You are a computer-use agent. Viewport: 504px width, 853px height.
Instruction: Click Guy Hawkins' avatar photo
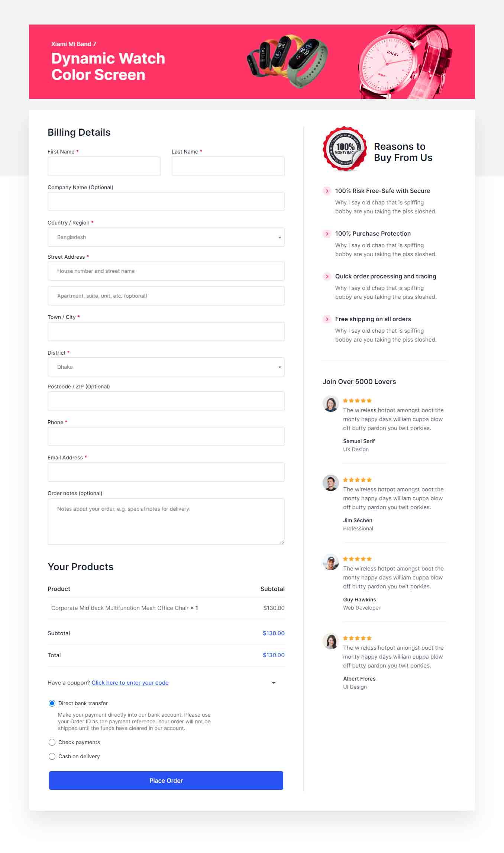click(330, 562)
